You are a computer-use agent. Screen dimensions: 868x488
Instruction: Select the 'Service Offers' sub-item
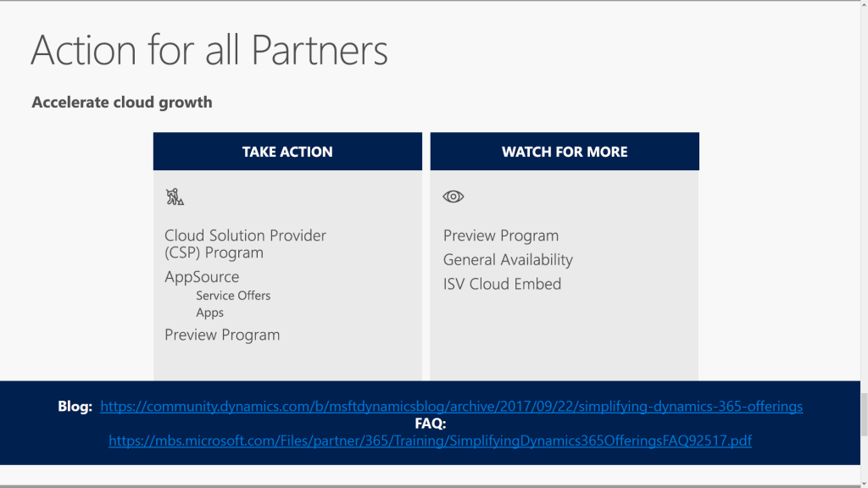[x=233, y=296]
